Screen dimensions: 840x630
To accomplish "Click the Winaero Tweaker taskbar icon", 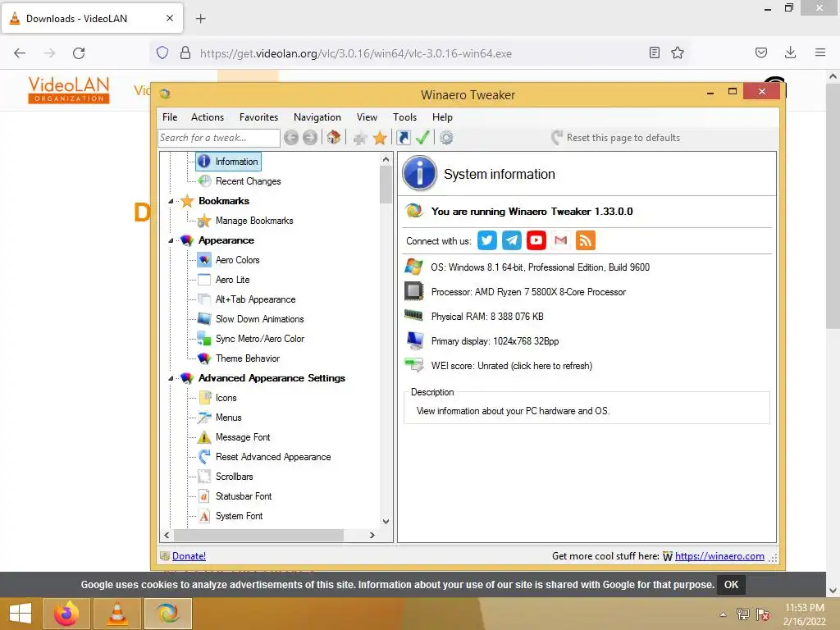I will point(168,614).
